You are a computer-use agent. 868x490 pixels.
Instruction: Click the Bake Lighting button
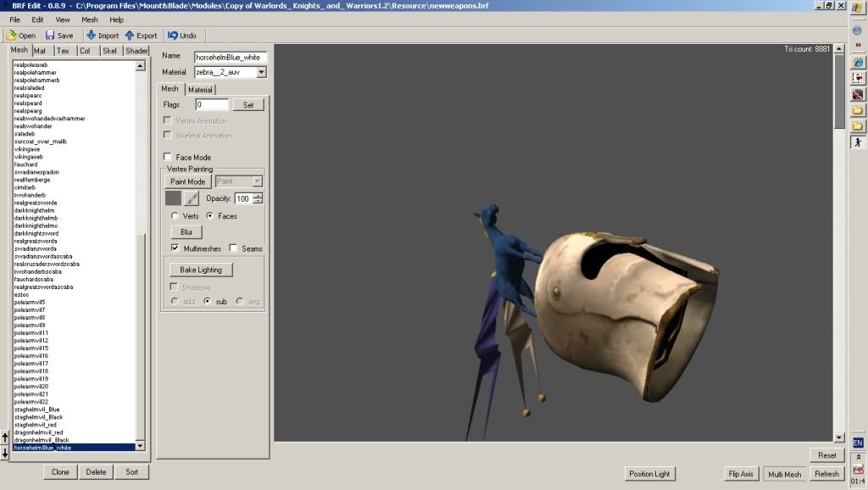[201, 270]
